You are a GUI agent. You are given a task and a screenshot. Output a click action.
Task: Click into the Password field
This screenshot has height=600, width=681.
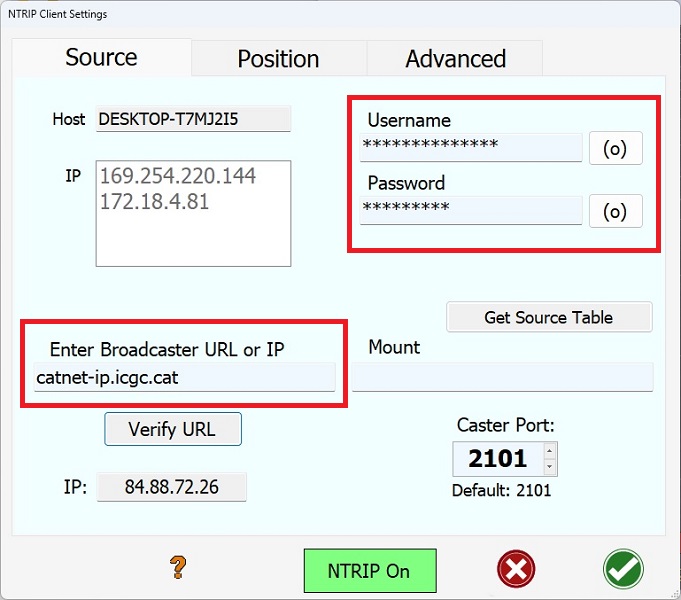470,210
